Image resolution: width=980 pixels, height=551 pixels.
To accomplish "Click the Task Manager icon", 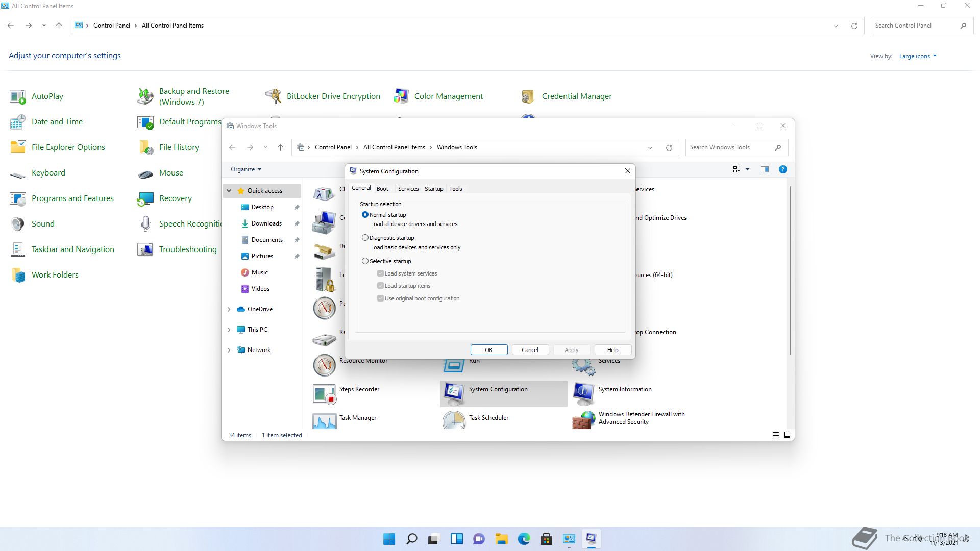I will point(324,420).
